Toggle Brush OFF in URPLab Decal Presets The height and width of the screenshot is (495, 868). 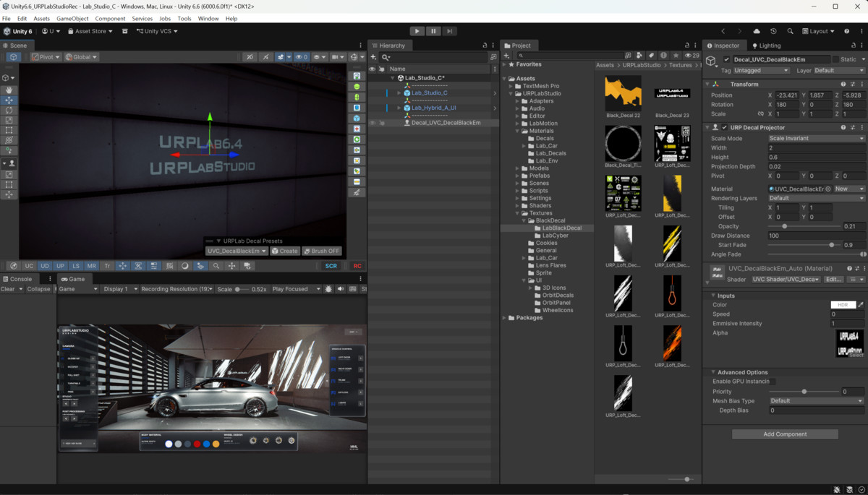322,251
